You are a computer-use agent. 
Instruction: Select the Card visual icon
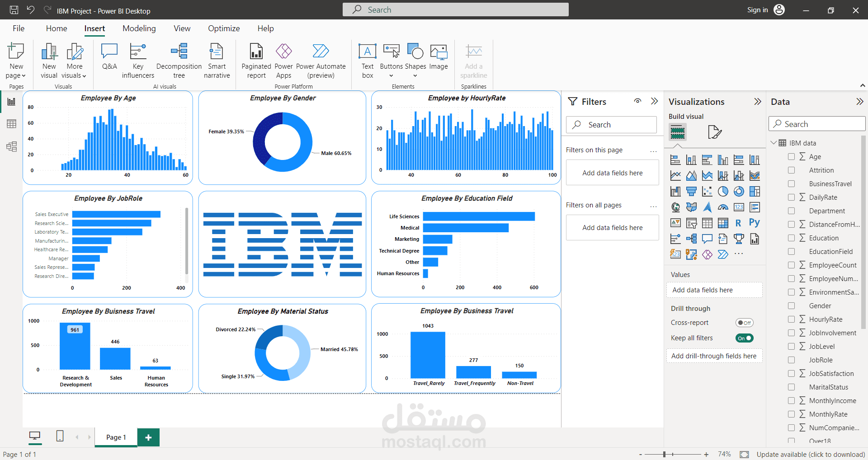coord(739,207)
